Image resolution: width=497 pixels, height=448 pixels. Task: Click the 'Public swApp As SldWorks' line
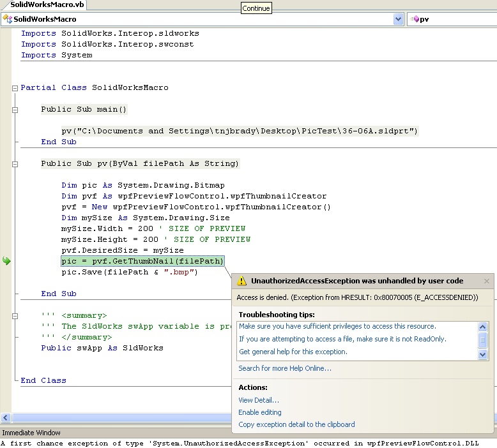102,348
